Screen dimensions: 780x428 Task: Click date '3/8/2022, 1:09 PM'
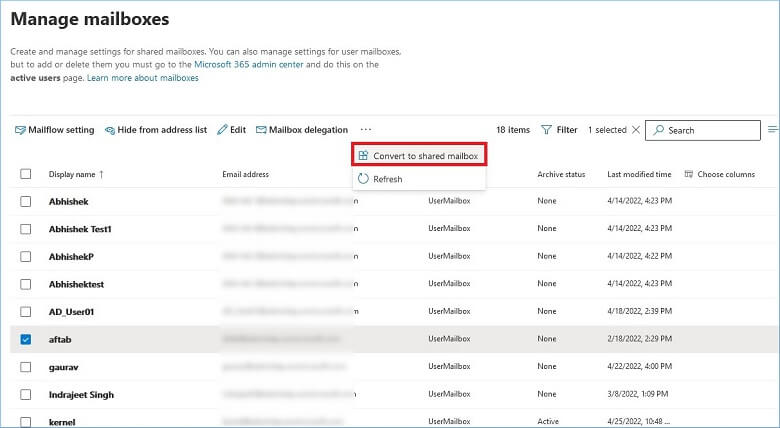(x=638, y=394)
